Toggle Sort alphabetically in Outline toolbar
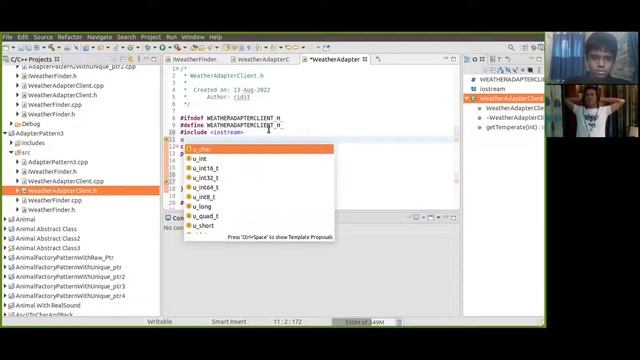This screenshot has height=360, width=640. point(500,70)
